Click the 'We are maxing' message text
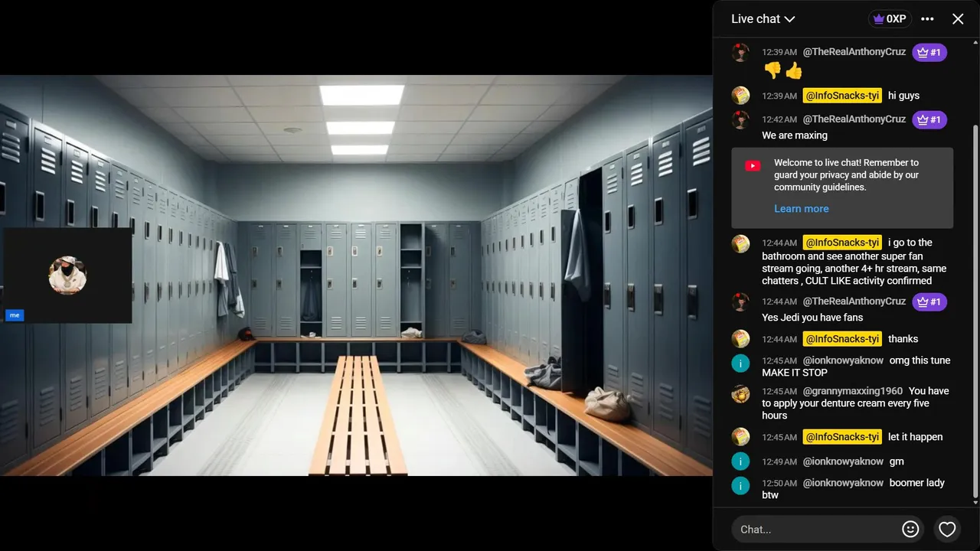The width and height of the screenshot is (980, 551). [x=795, y=135]
